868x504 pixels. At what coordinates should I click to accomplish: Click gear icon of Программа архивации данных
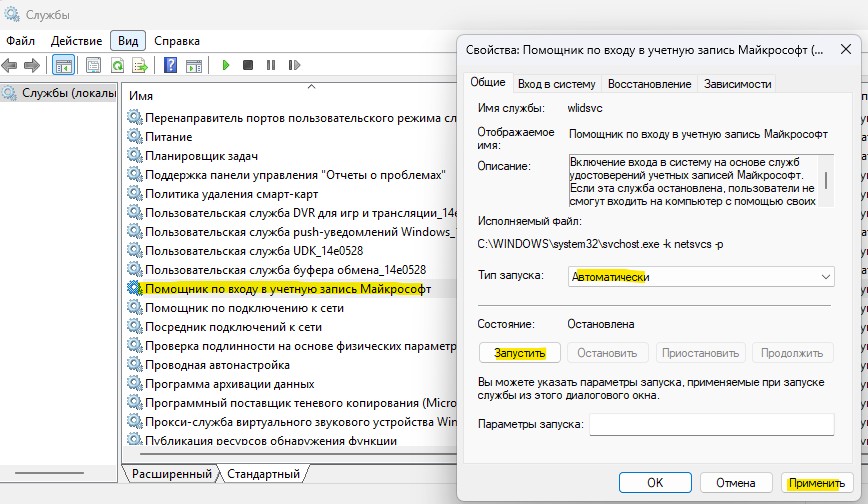135,383
